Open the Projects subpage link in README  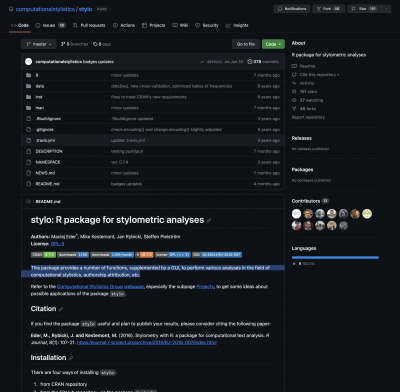205,287
